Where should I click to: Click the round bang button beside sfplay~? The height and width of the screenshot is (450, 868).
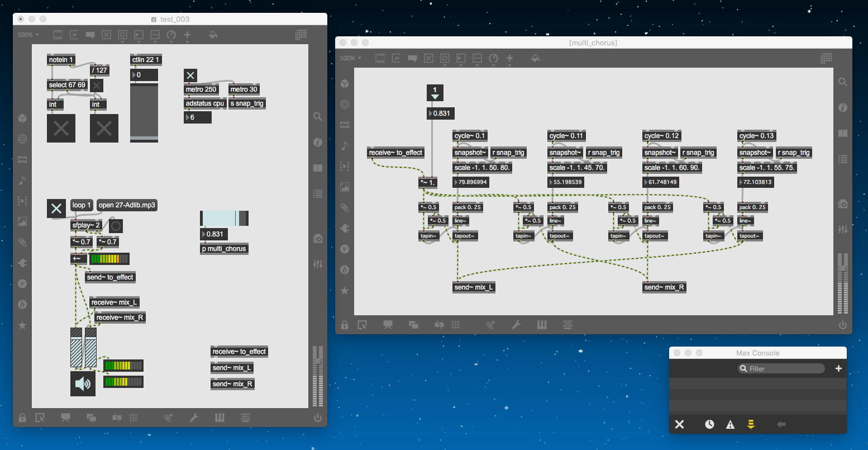116,226
